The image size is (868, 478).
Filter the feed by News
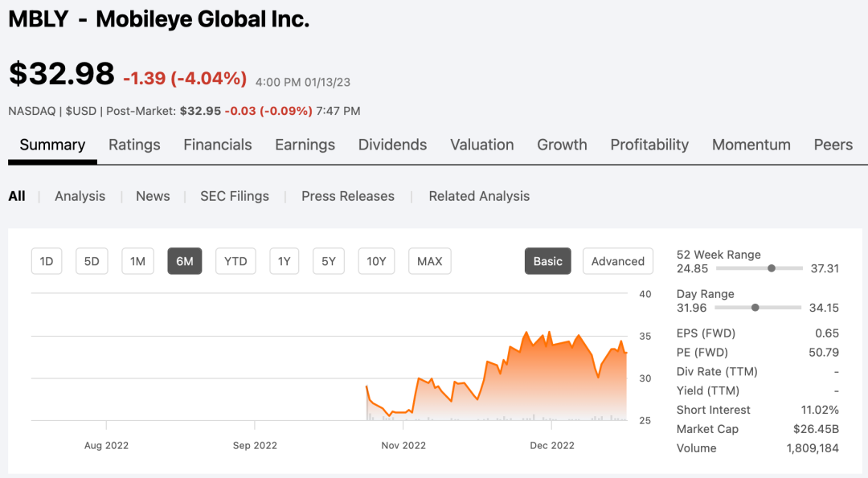point(153,196)
